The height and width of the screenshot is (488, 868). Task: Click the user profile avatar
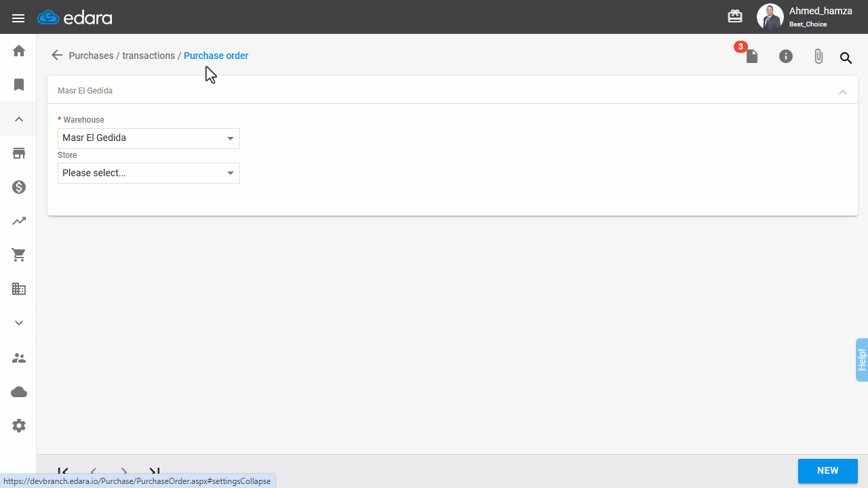click(x=770, y=17)
